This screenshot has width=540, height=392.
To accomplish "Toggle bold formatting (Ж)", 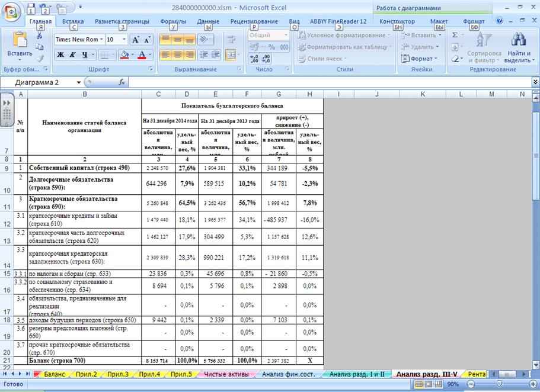I will [60, 55].
